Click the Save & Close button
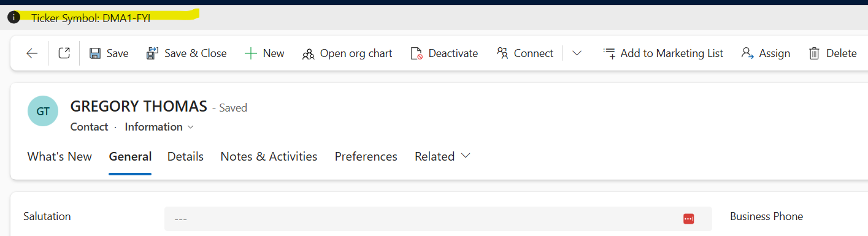This screenshot has height=236, width=868. (x=186, y=53)
